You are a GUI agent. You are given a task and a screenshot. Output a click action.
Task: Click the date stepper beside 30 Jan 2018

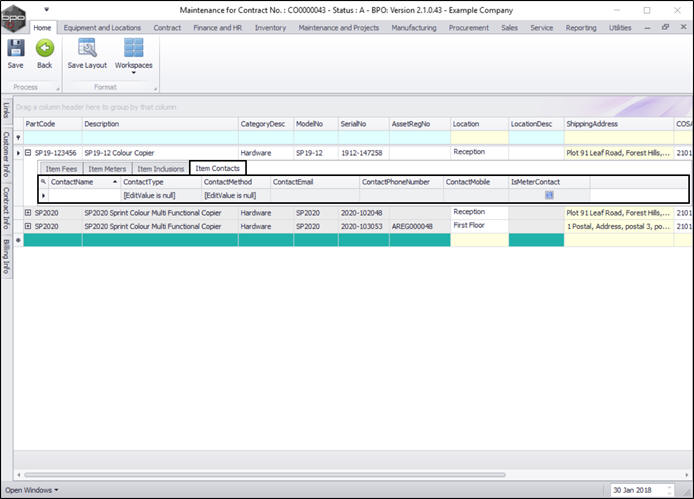pos(670,490)
